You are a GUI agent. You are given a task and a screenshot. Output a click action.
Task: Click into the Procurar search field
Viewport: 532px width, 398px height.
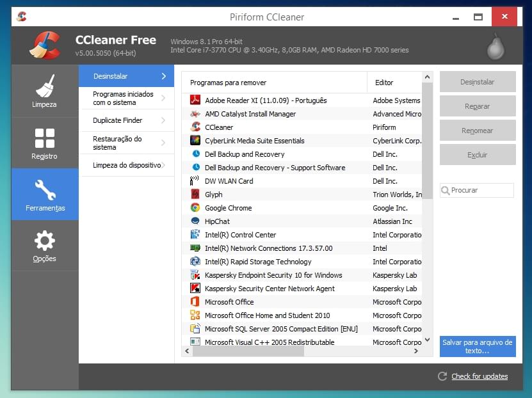477,190
